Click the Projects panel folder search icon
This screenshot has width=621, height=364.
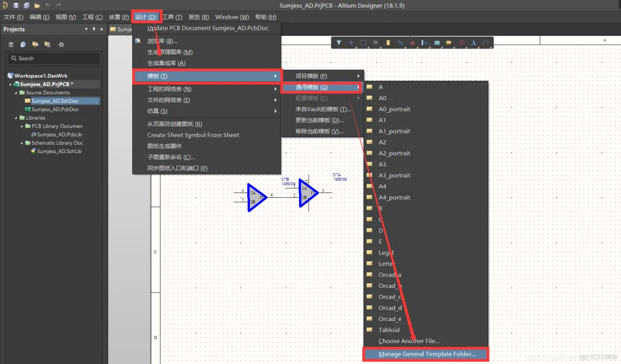pos(35,45)
